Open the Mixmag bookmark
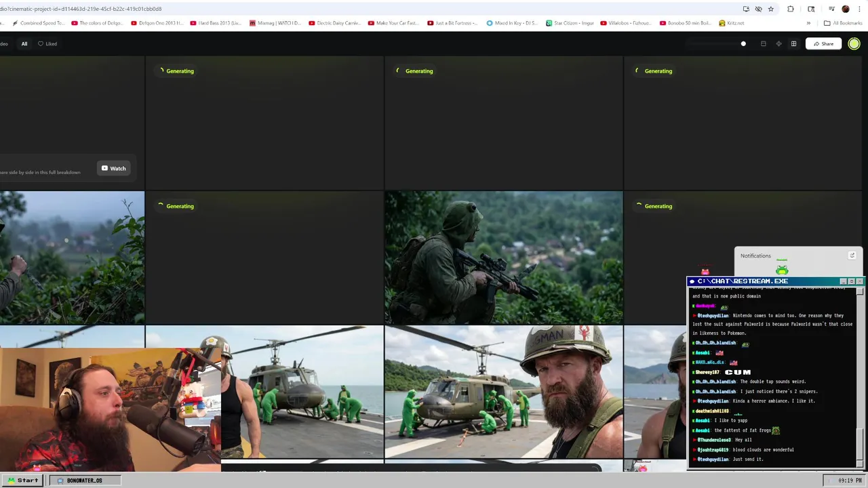The height and width of the screenshot is (488, 868). (x=275, y=23)
